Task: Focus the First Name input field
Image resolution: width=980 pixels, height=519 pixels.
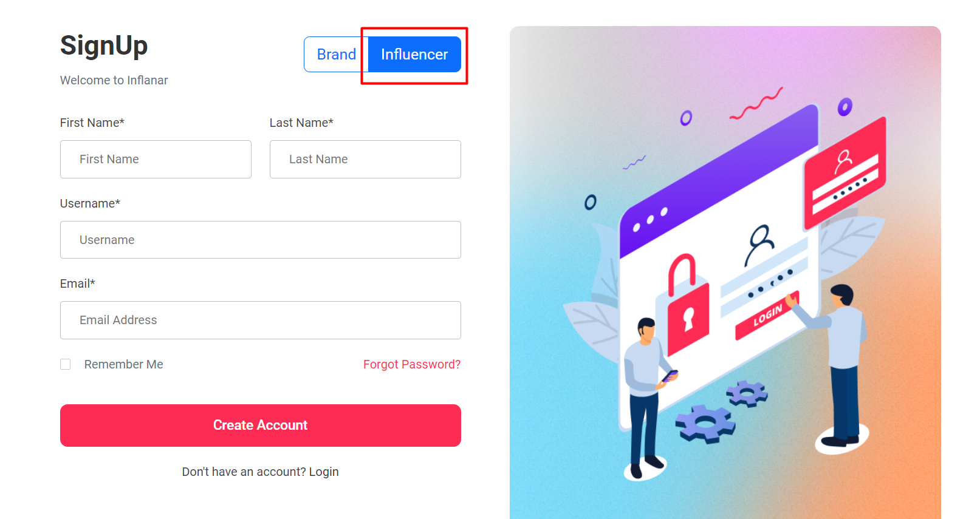Action: (156, 159)
